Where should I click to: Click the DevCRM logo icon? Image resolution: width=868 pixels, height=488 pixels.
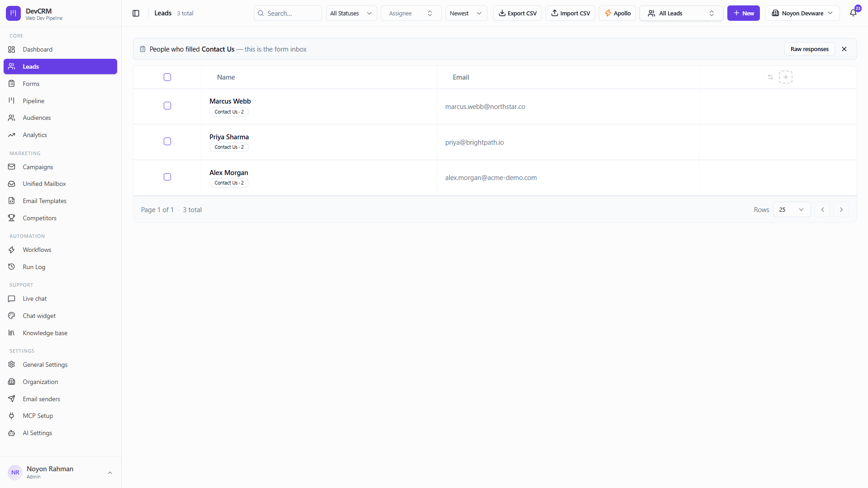[13, 14]
